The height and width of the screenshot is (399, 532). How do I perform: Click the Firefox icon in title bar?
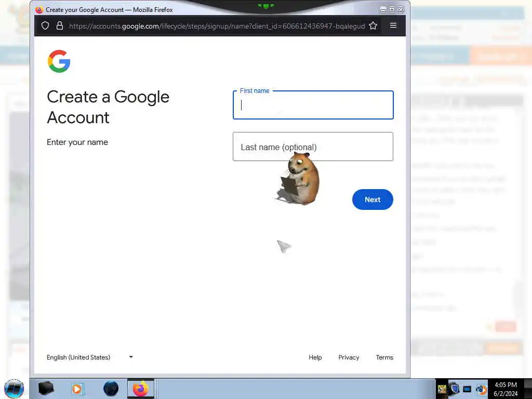pos(39,9)
